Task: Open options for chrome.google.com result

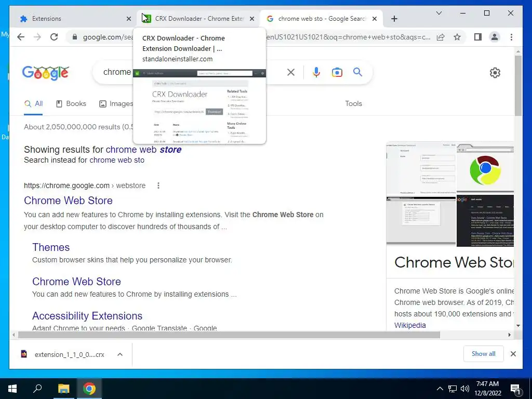Action: pyautogui.click(x=158, y=185)
